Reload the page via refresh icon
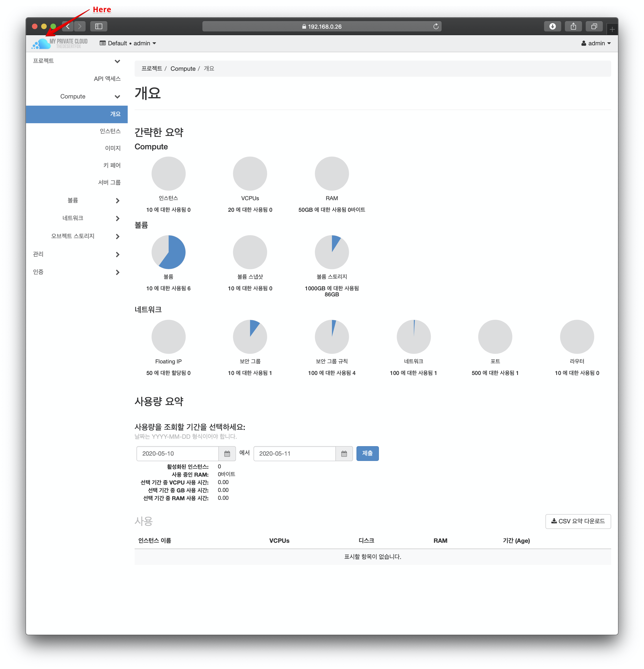The width and height of the screenshot is (644, 669). (x=436, y=26)
